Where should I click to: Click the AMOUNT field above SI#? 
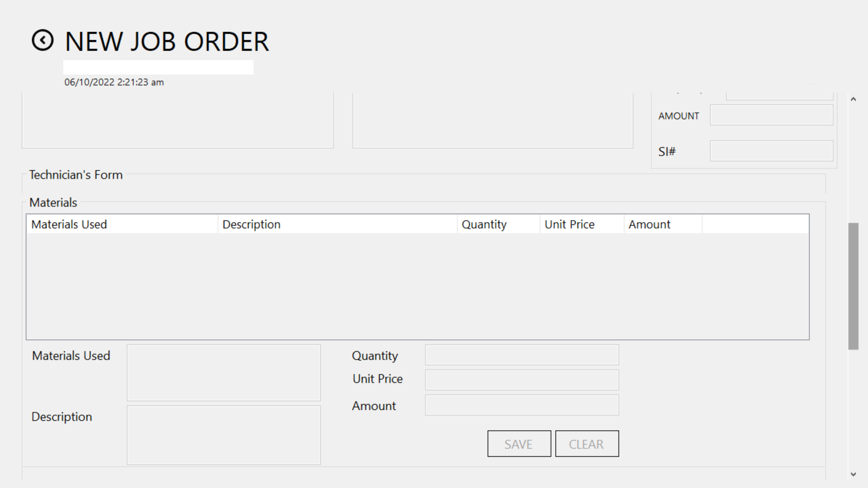tap(771, 115)
